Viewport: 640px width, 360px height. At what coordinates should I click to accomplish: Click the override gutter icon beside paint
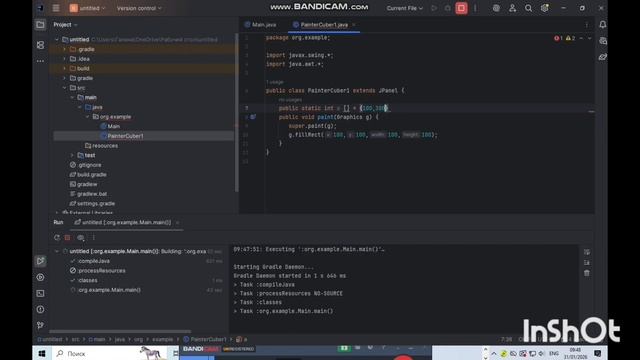pyautogui.click(x=253, y=117)
